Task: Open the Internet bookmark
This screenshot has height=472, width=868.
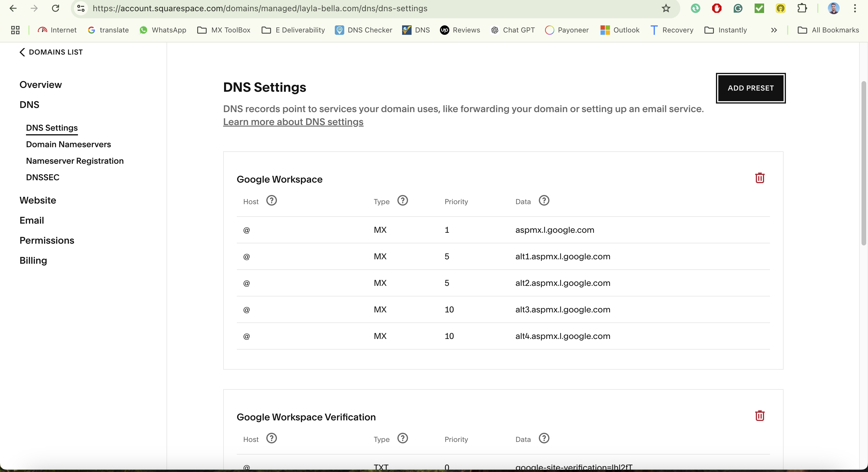Action: [57, 30]
